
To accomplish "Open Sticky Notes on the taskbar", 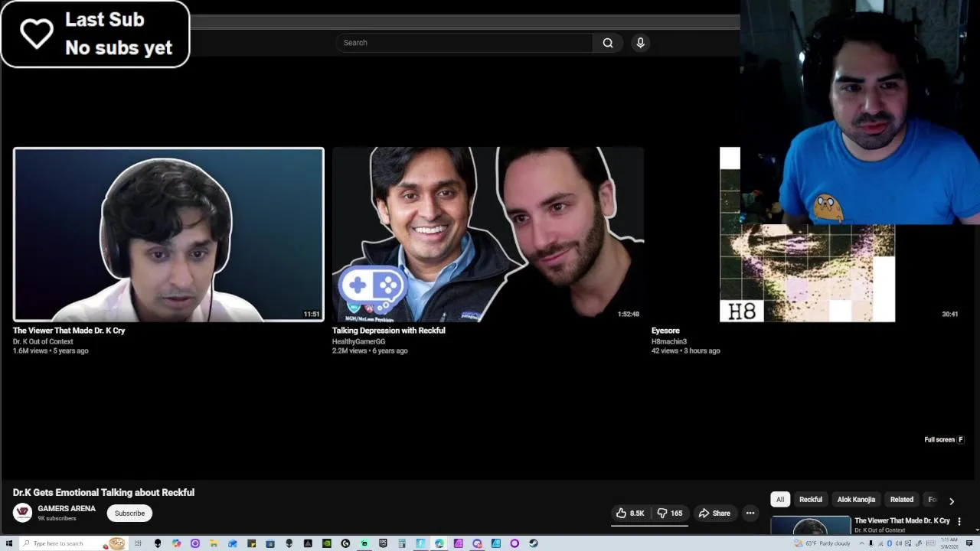I will 252,543.
